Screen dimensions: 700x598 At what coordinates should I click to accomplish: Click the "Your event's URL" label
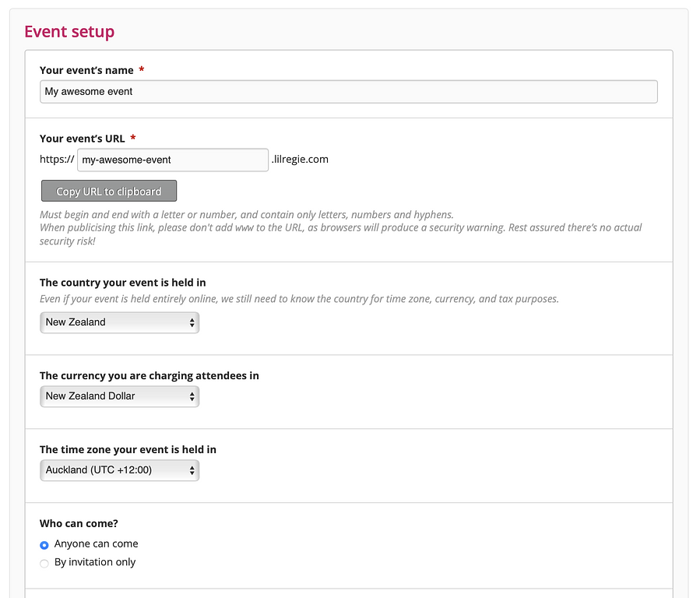click(82, 139)
